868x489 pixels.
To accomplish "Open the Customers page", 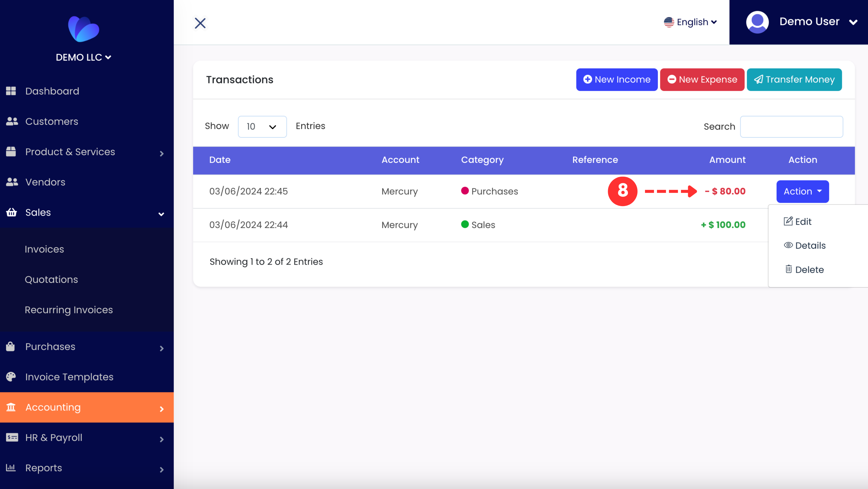I will click(x=52, y=121).
